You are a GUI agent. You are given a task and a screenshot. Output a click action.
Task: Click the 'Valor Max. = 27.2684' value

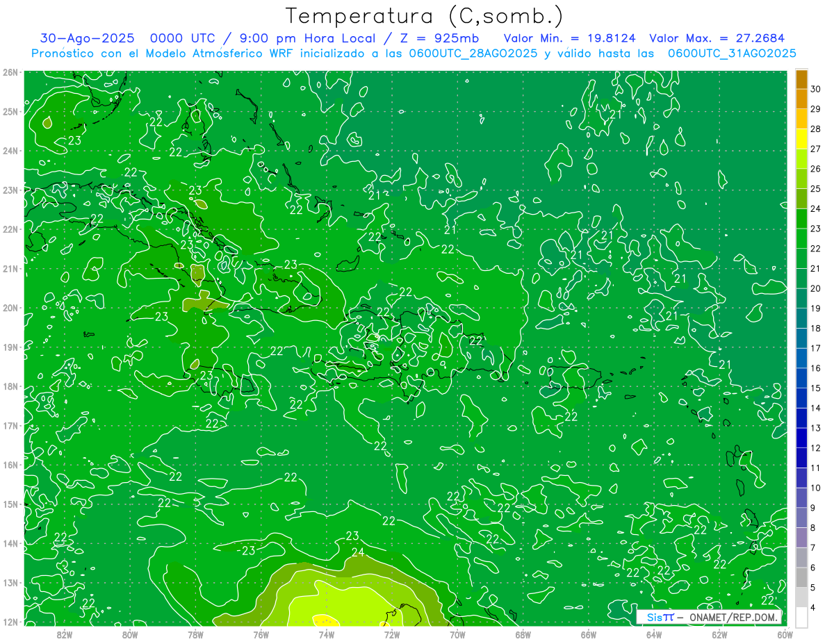(717, 38)
